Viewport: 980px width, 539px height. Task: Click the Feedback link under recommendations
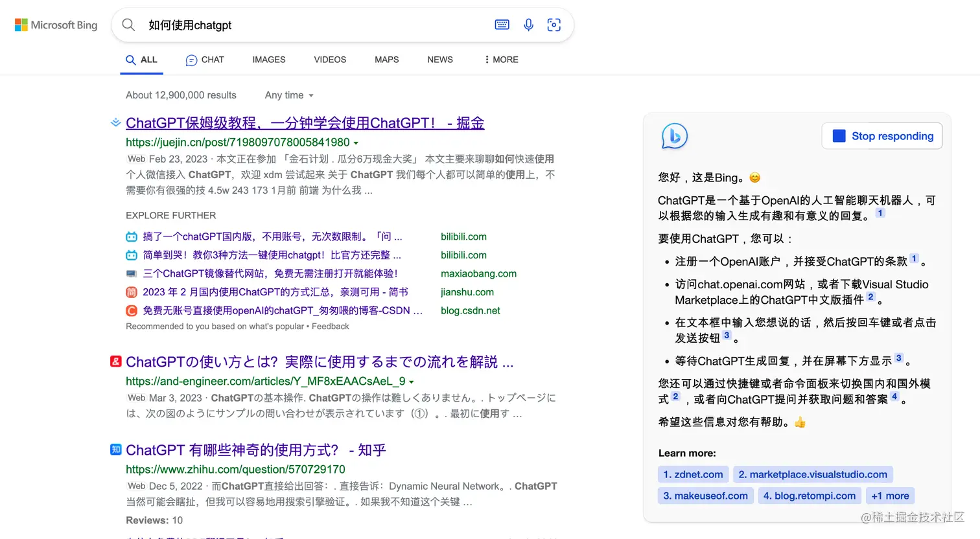pos(331,327)
